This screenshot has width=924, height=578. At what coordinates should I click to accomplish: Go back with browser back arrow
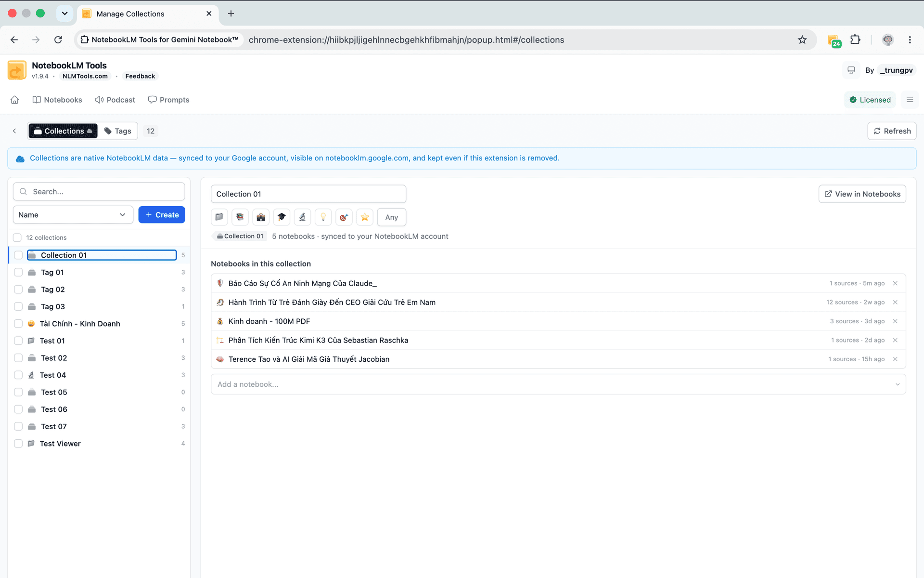tap(14, 39)
